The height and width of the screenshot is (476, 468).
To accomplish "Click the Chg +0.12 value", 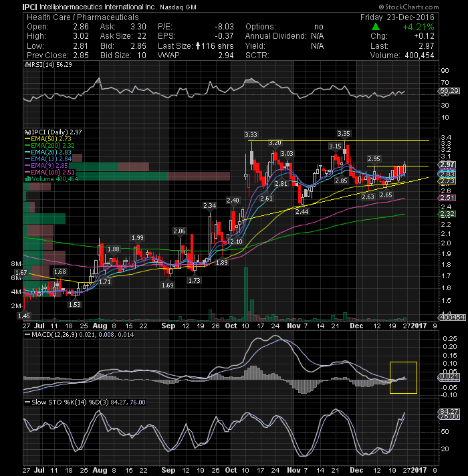I will pos(425,36).
